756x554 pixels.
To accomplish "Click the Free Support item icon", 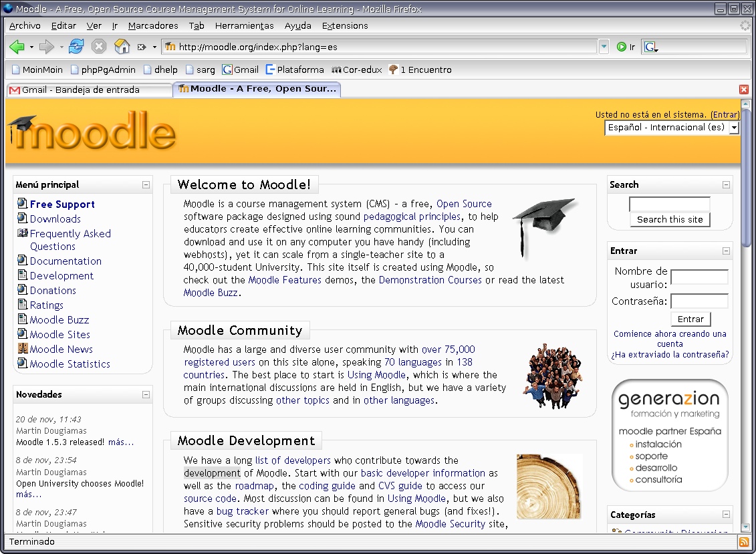I will (22, 203).
